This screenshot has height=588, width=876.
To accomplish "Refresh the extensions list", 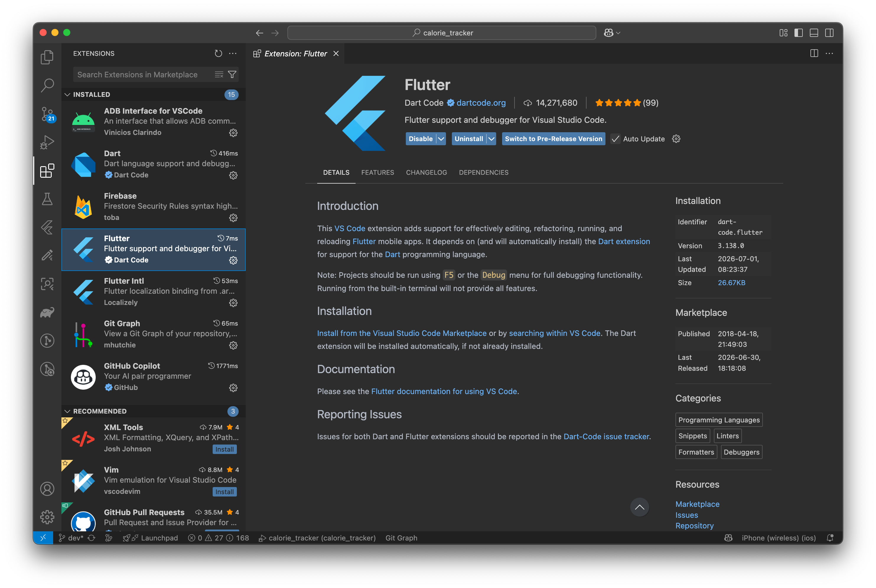I will [x=218, y=53].
